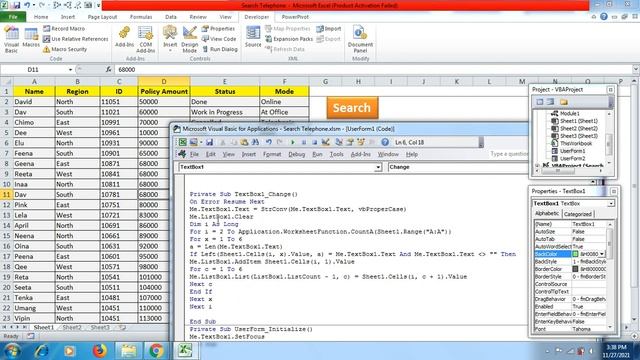Click Expansion Packs in XML group
The width and height of the screenshot is (640, 360).
pyautogui.click(x=289, y=39)
